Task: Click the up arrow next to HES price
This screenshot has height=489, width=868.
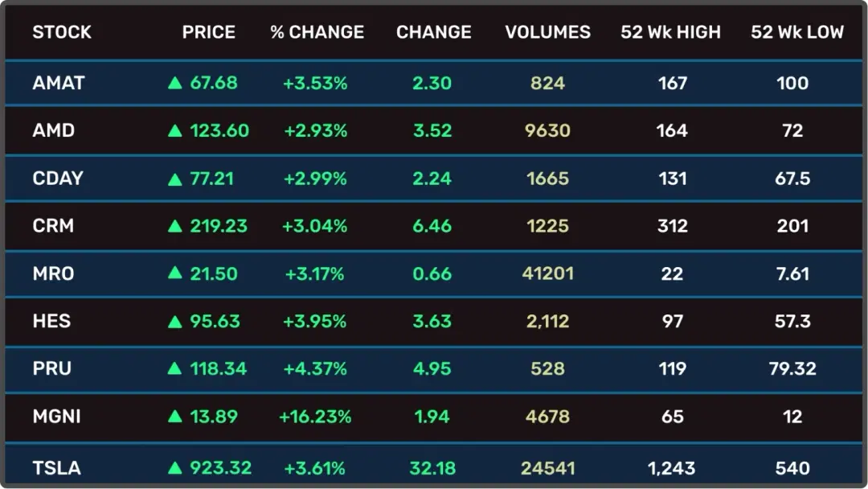Action: point(174,322)
